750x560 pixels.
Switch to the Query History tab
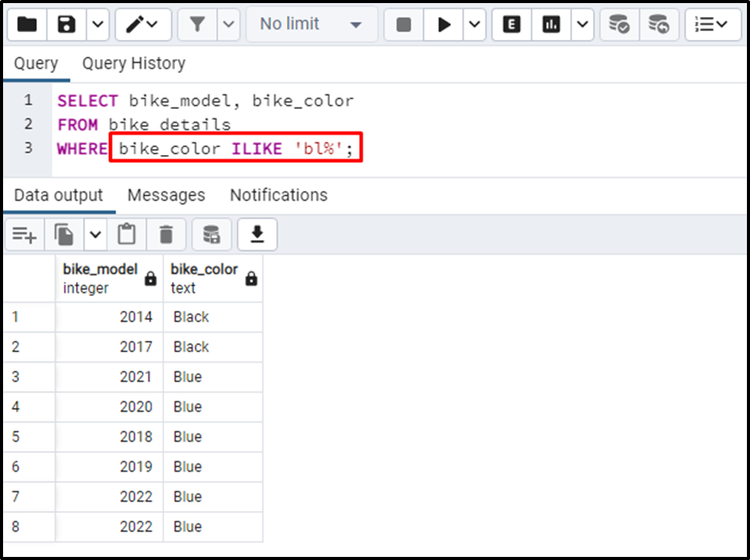point(134,63)
